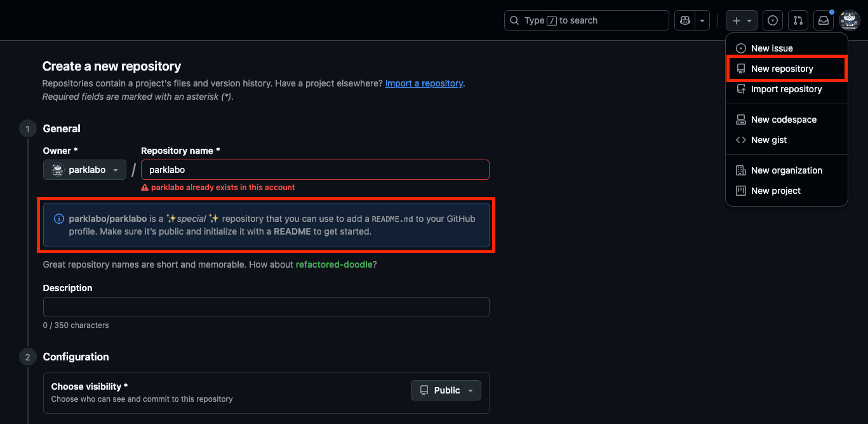The width and height of the screenshot is (868, 424).
Task: Click the Copilot icon in header
Action: pos(684,20)
